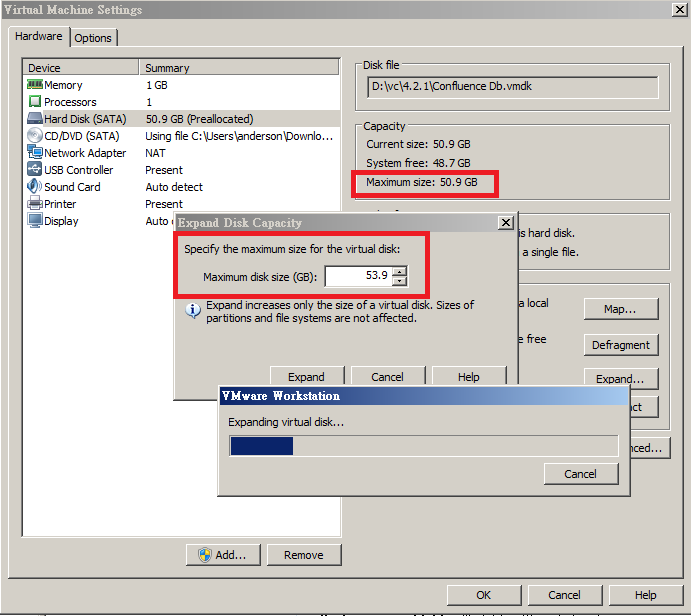Click Current size: 50.9 GB text
Viewport: 691px width, 616px height.
(x=418, y=144)
